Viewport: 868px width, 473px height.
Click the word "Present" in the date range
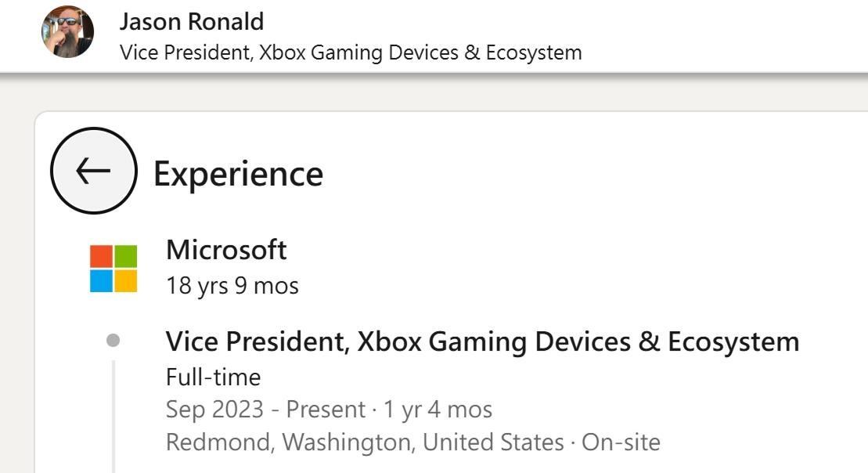326,410
